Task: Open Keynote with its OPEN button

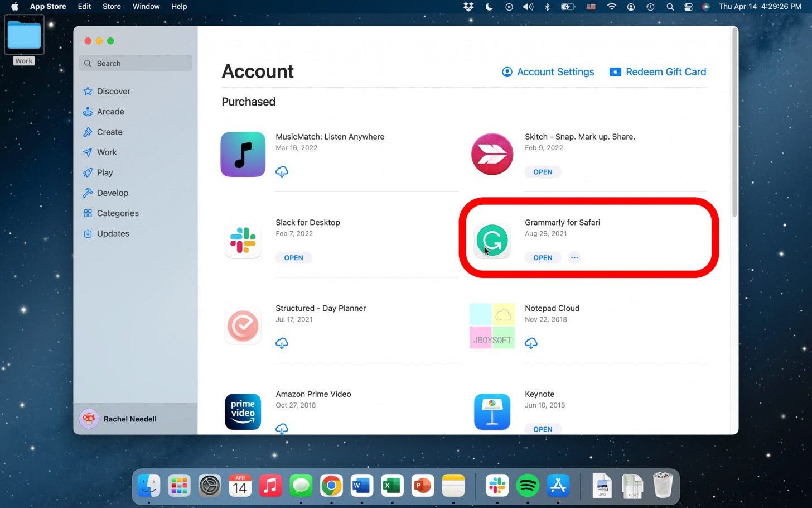Action: [543, 429]
